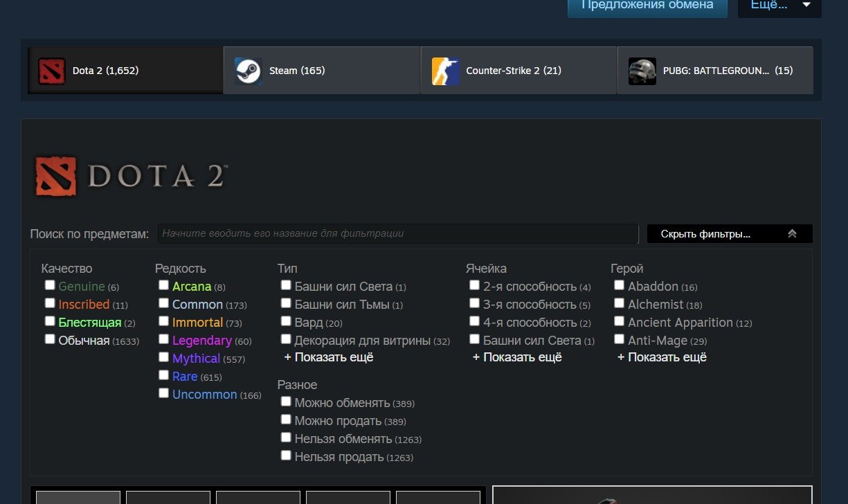The image size is (848, 504).
Task: Filter by hero Alchemist
Action: tap(619, 303)
